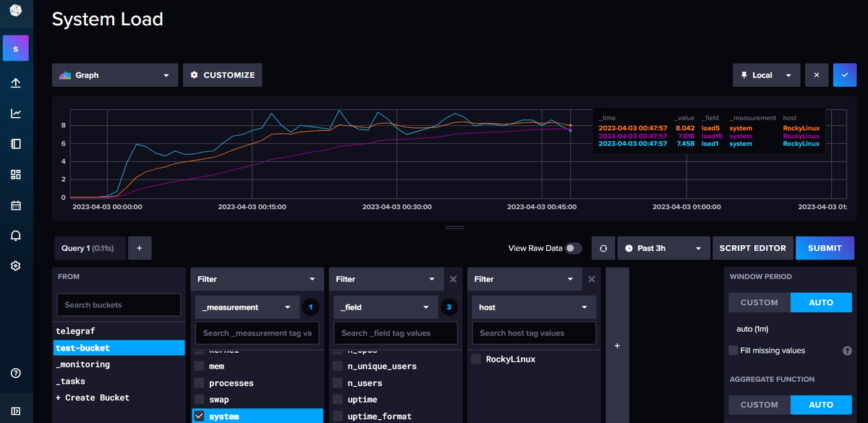Open the Help question mark icon

pos(15,372)
